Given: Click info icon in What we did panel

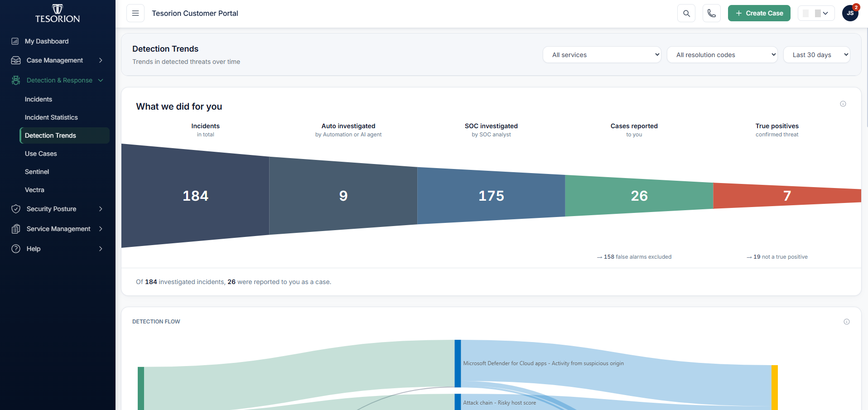Looking at the screenshot, I should point(843,104).
